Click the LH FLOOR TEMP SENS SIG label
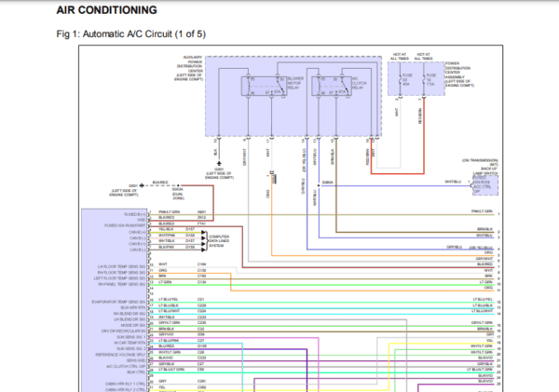Image resolution: width=559 pixels, height=392 pixels. 121,266
